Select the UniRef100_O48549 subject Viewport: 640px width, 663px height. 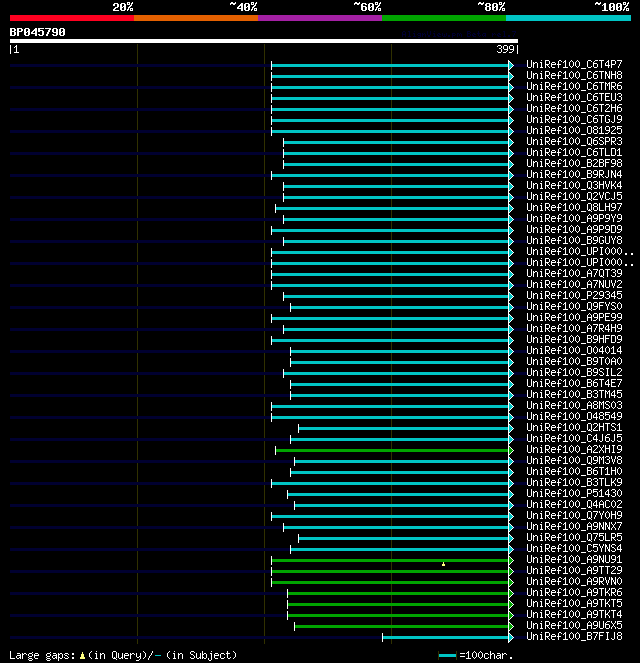(x=574, y=416)
